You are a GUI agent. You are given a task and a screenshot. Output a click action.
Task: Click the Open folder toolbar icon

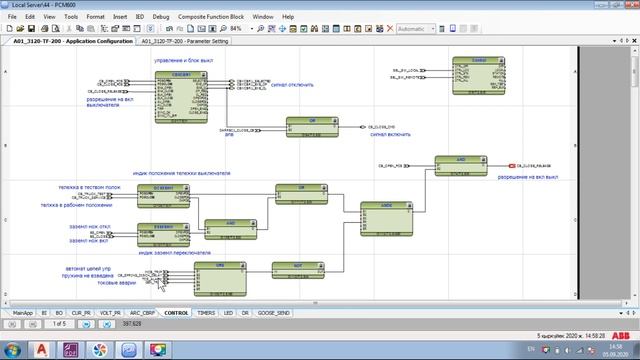point(20,29)
